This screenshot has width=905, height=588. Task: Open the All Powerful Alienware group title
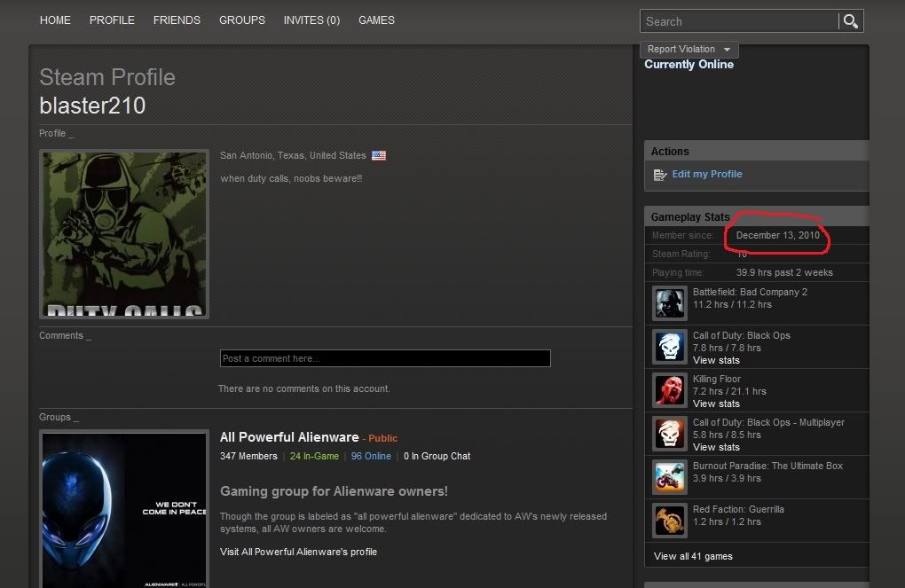[289, 437]
